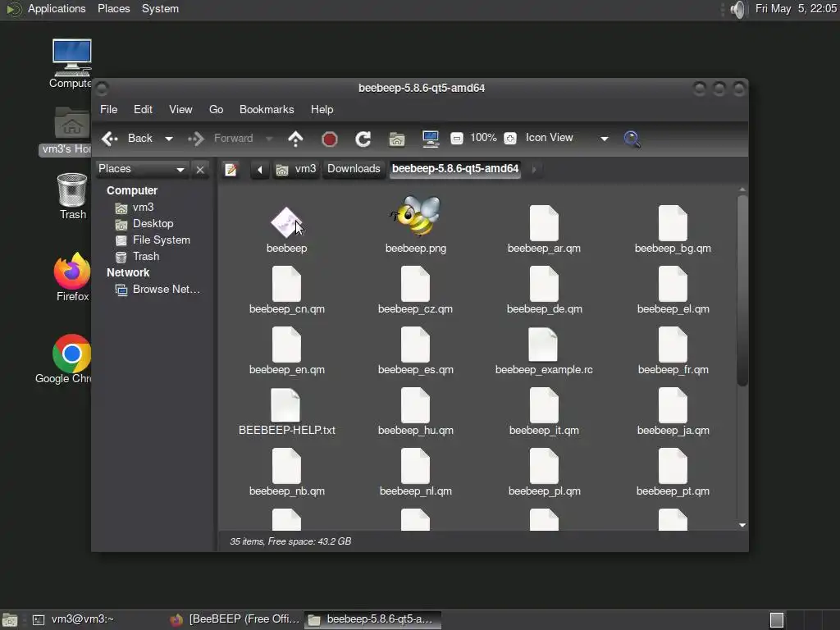The width and height of the screenshot is (840, 630).
Task: Select the beebeep_it.qm file
Action: (544, 411)
